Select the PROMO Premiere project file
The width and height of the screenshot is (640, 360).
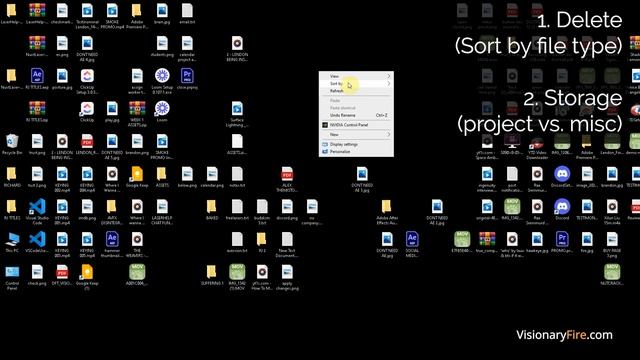click(x=562, y=243)
